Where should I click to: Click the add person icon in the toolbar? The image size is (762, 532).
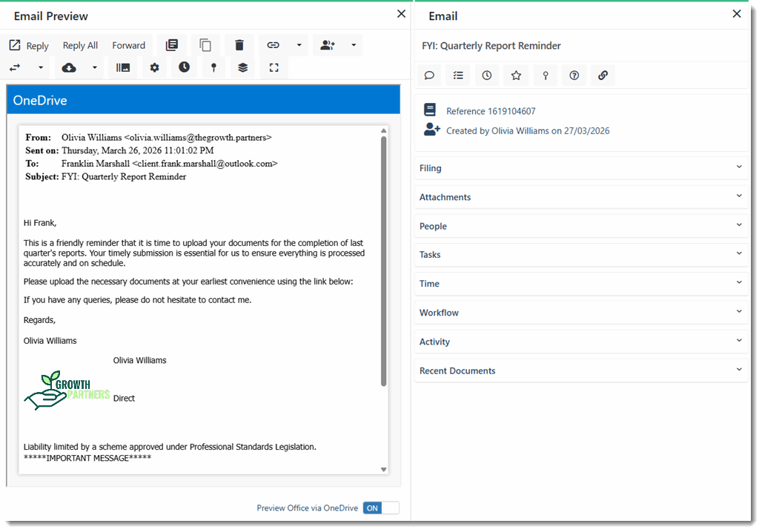click(328, 45)
